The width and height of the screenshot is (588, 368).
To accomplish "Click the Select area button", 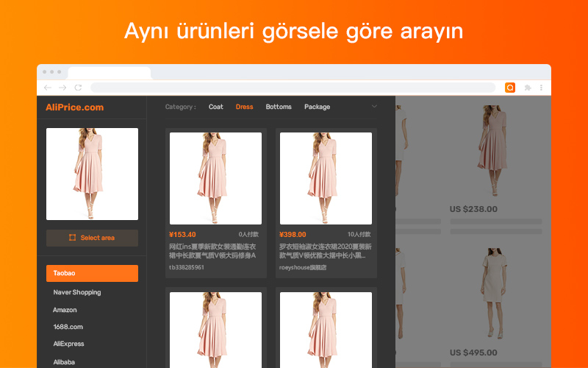I will pyautogui.click(x=93, y=238).
